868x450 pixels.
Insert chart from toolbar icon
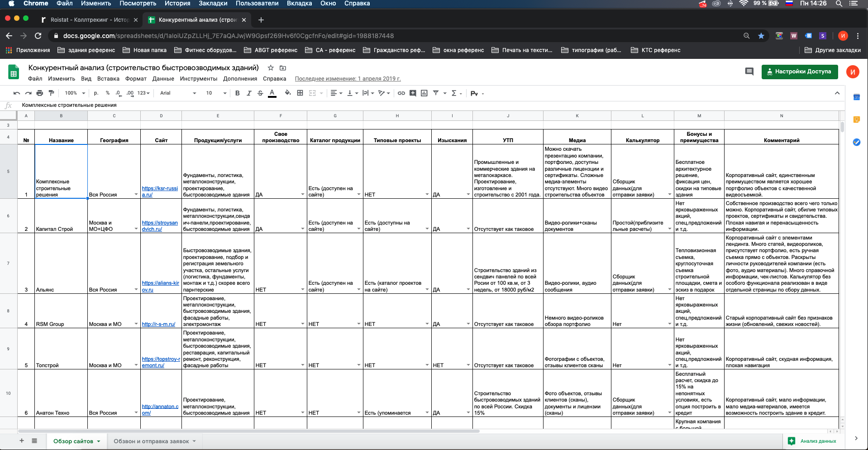(424, 93)
